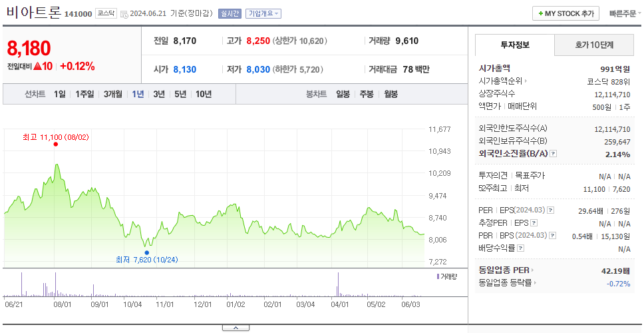Click the current price 8,180

tap(29, 49)
